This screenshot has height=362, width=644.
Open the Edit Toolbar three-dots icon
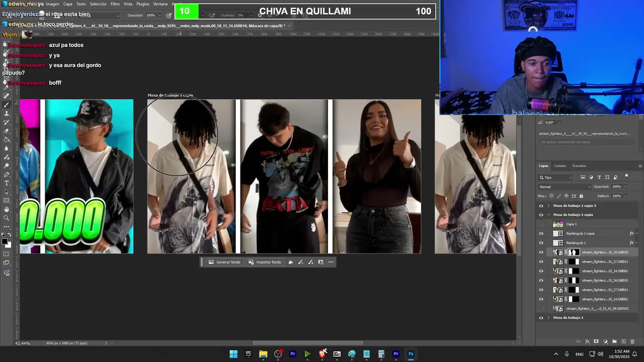(7, 226)
